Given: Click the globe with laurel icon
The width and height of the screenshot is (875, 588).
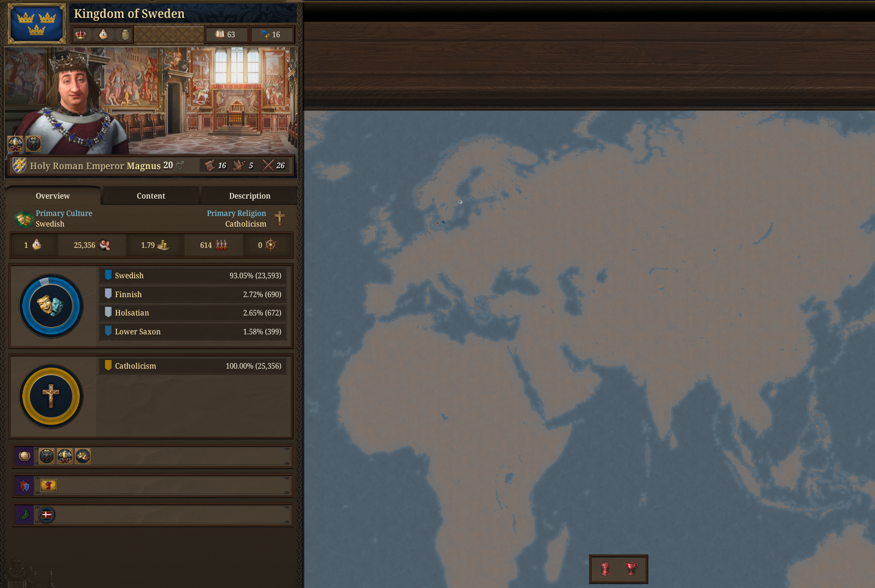Looking at the screenshot, I should 24,456.
